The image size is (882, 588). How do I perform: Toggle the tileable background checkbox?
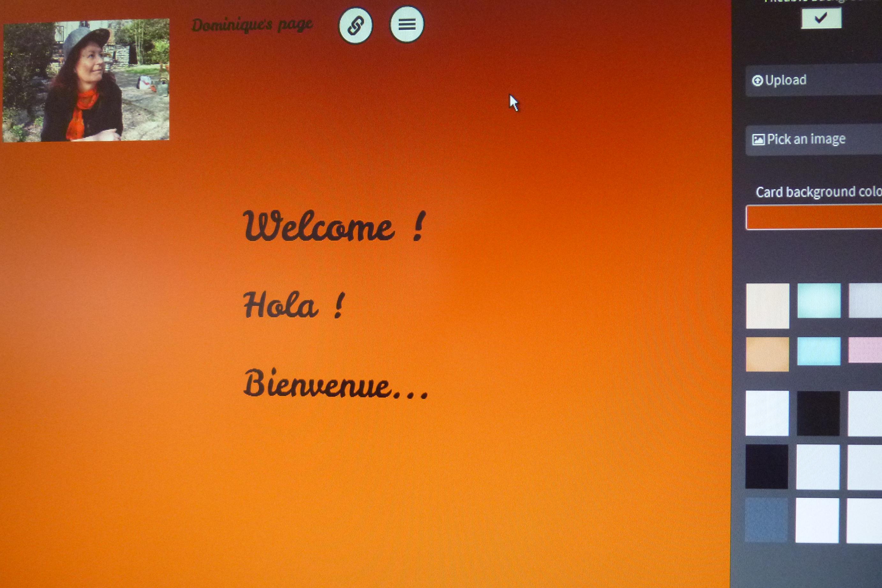[821, 18]
